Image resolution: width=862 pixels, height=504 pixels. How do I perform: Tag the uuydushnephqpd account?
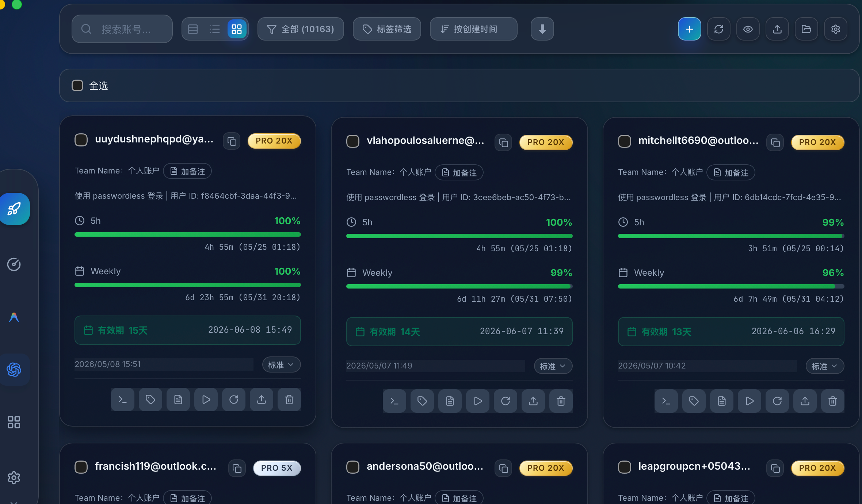tap(150, 400)
